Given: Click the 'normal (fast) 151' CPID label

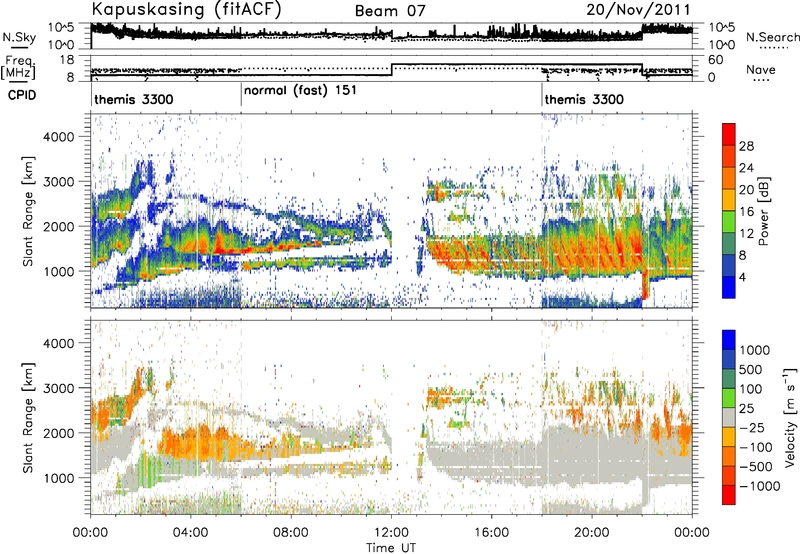Looking at the screenshot, I should [x=301, y=91].
